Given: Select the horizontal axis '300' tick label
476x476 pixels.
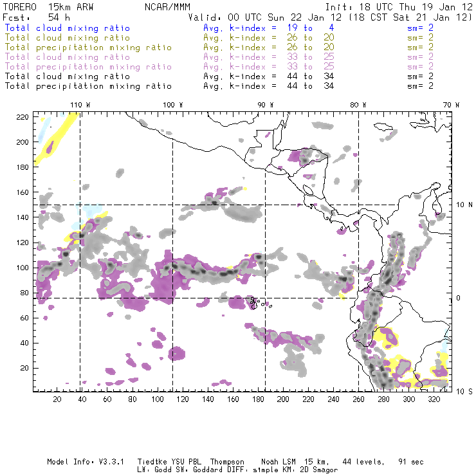Looking at the screenshot, I should click(408, 399).
